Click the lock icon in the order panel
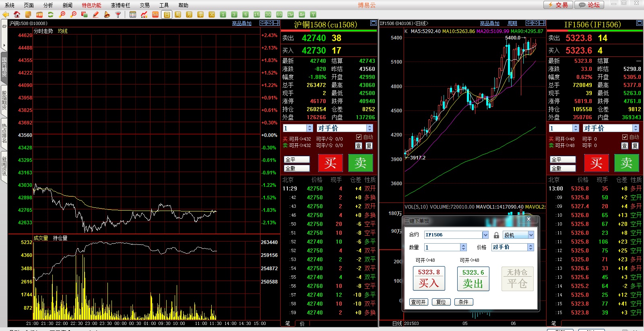Image resolution: width=644 pixels, height=331 pixels. click(x=496, y=235)
